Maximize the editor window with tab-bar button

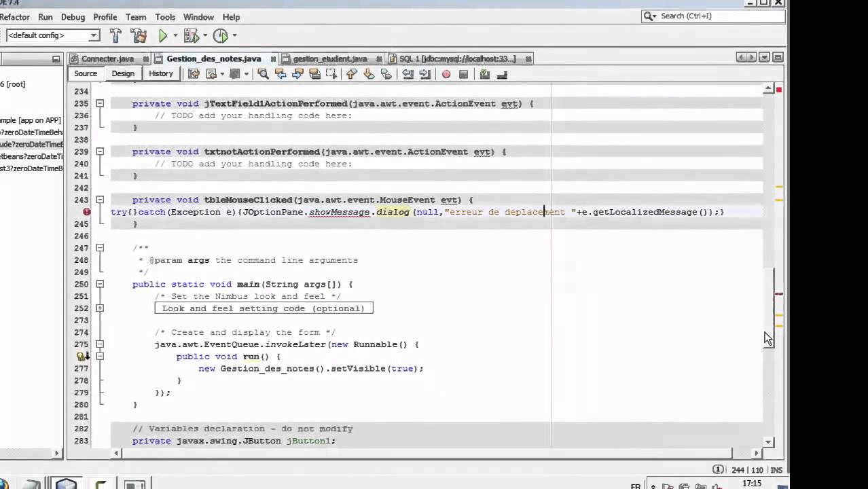pos(778,58)
